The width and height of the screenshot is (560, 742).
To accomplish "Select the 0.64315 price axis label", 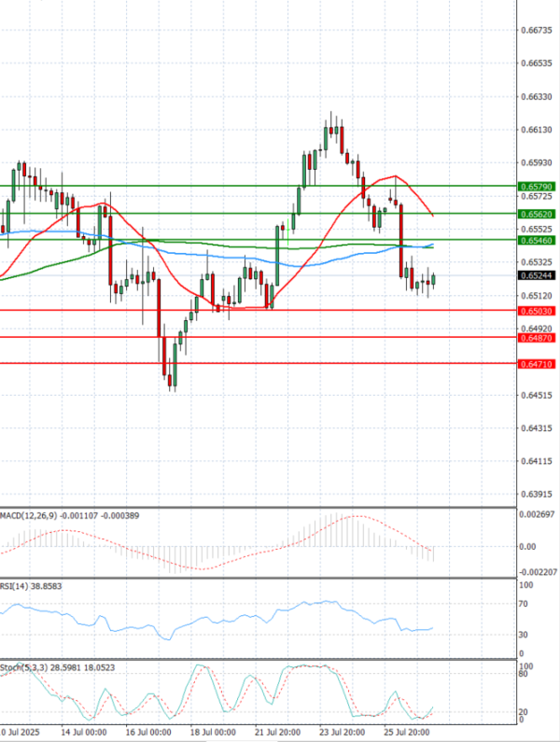I will pos(537,428).
